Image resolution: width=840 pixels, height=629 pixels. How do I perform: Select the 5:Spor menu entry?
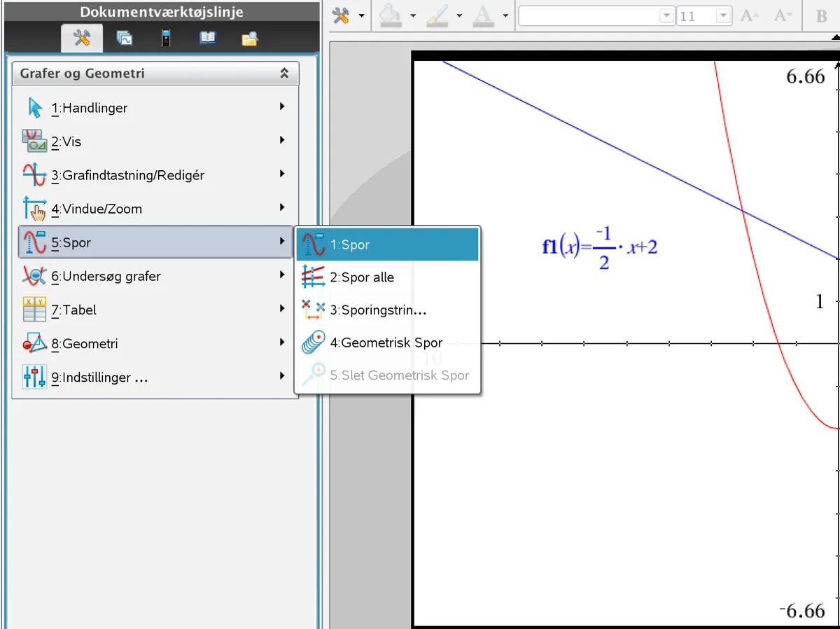[155, 242]
